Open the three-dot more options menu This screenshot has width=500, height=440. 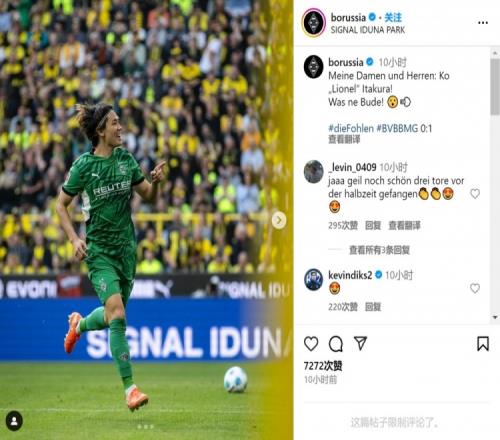(483, 23)
